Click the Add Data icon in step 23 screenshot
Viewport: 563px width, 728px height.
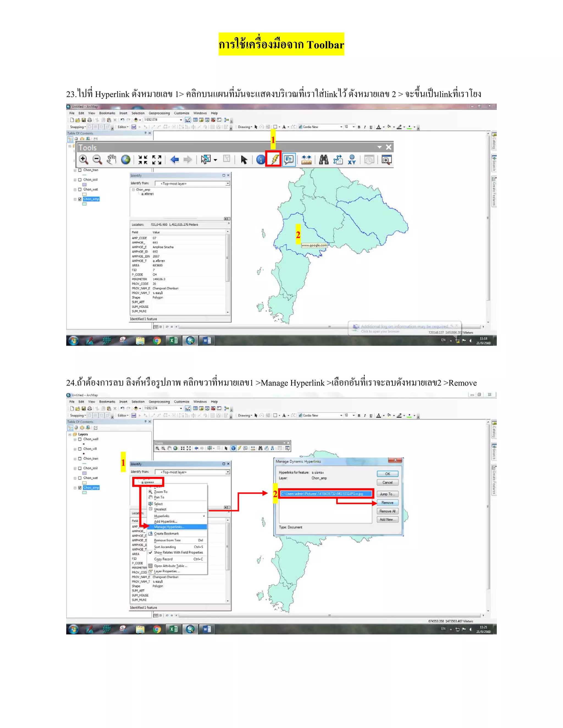click(x=136, y=120)
